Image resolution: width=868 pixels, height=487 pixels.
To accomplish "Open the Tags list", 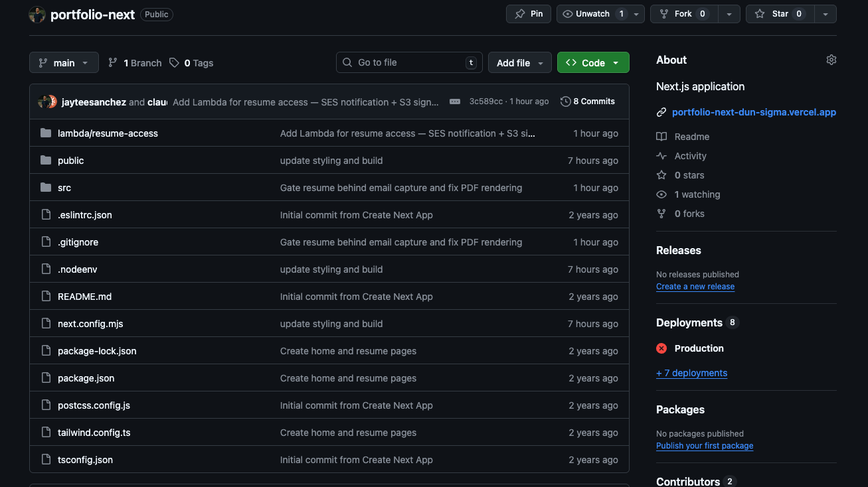I will (191, 63).
